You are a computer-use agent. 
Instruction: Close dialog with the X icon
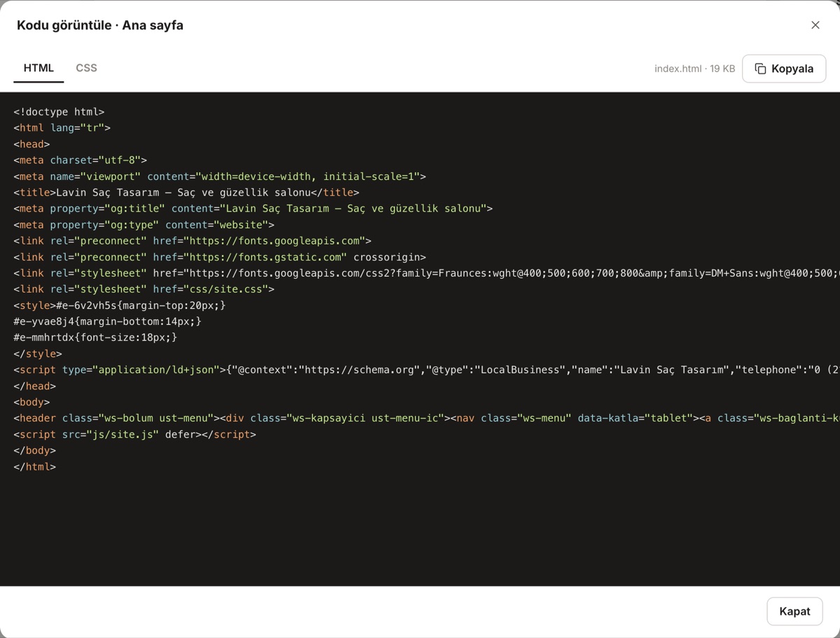pyautogui.click(x=815, y=25)
